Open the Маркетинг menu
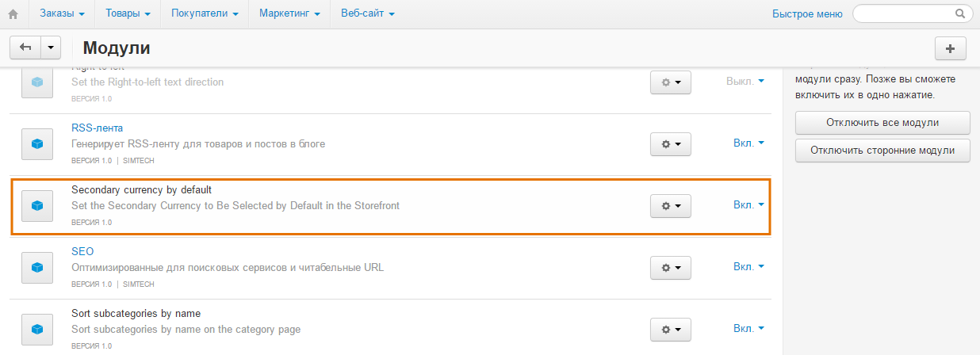 [x=289, y=13]
